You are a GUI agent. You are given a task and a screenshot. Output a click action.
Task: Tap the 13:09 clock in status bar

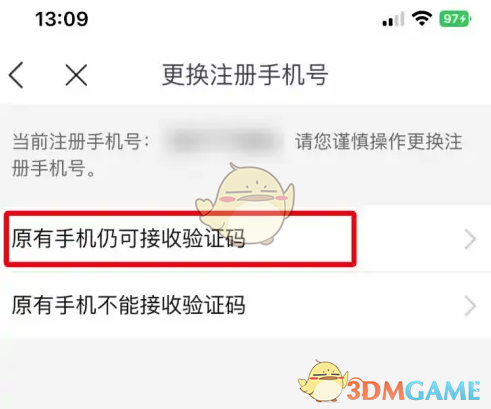coord(62,19)
